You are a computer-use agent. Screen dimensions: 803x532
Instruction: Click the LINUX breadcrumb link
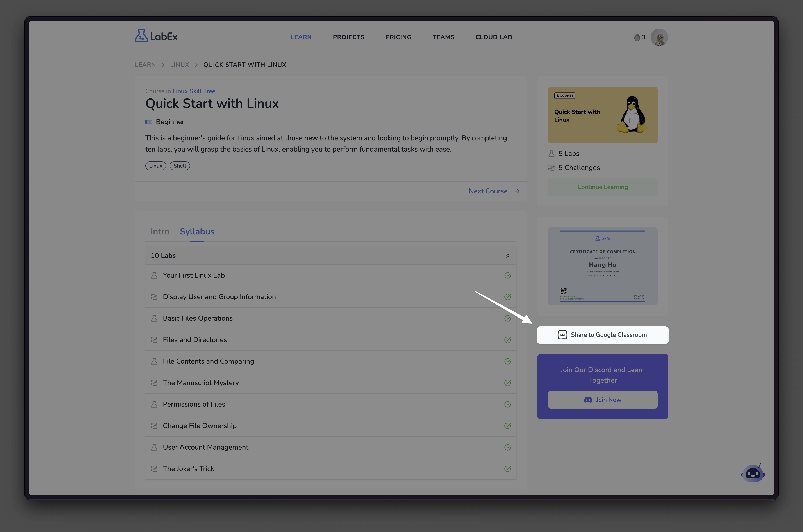point(179,65)
